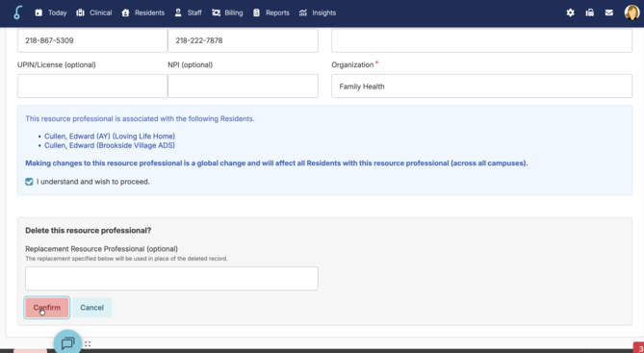Click the empty field above Organization
Screen dimensions: 644x353
[x=481, y=40]
